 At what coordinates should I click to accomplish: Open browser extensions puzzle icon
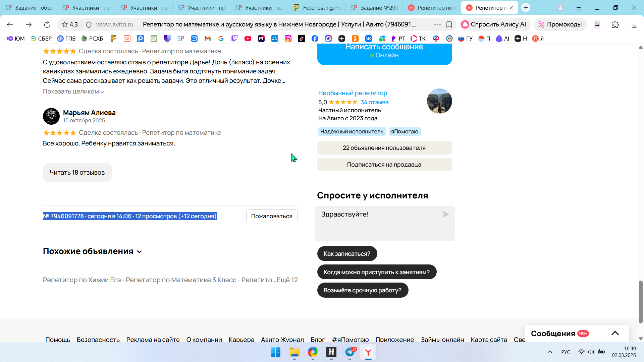click(615, 24)
